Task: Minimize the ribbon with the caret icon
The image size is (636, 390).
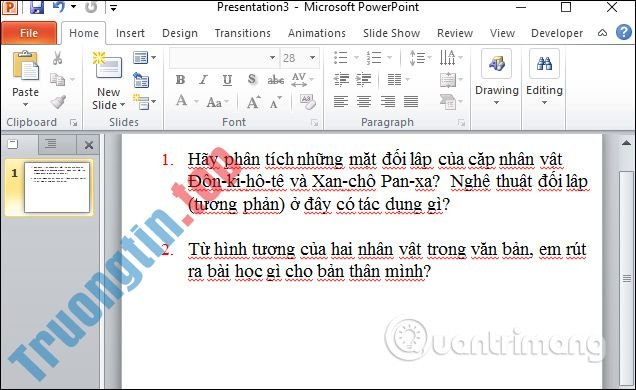Action: coord(602,33)
